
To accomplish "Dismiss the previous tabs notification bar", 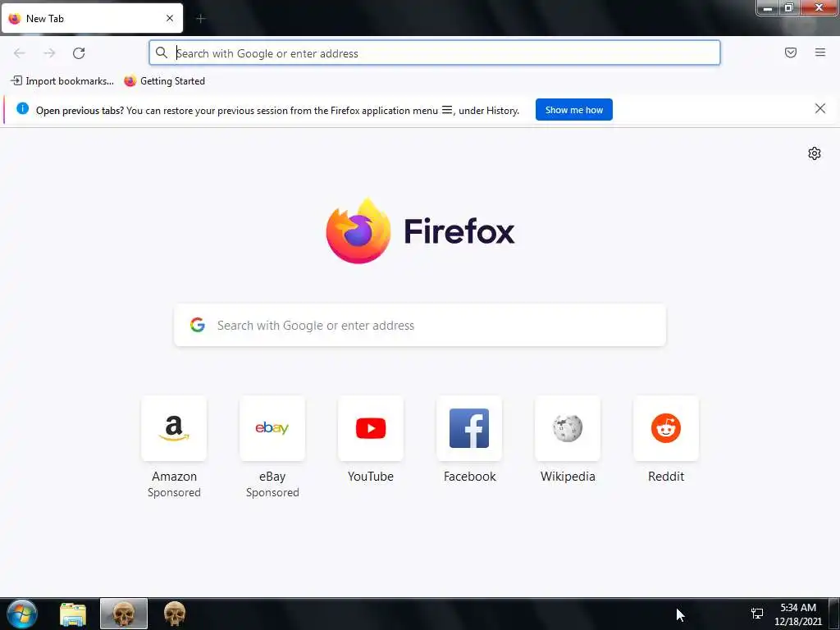I will (x=820, y=109).
